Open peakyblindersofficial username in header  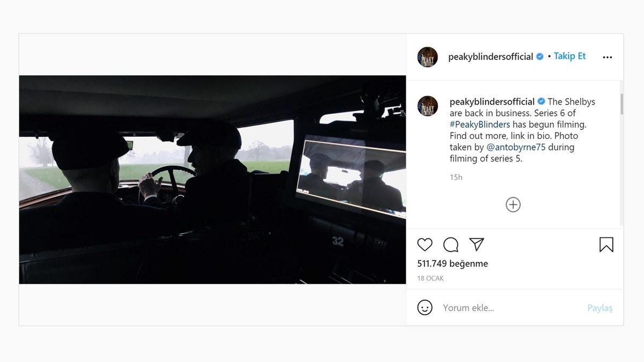point(491,57)
